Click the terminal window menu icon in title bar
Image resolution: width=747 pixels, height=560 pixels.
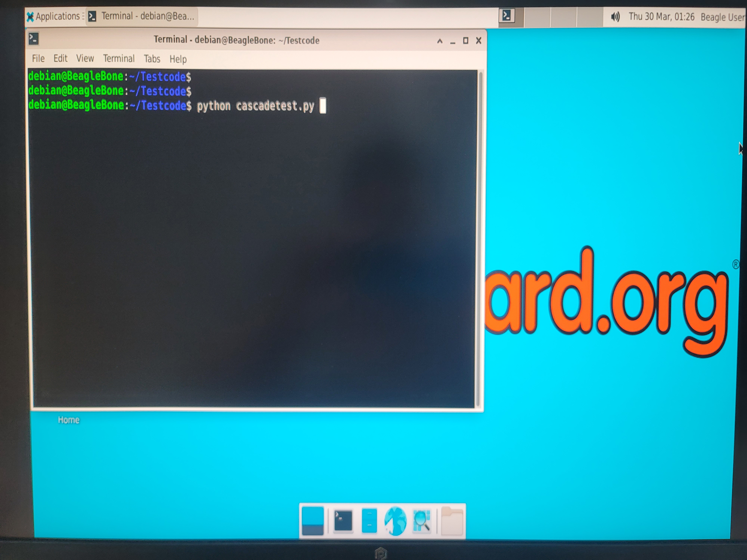[x=34, y=39]
